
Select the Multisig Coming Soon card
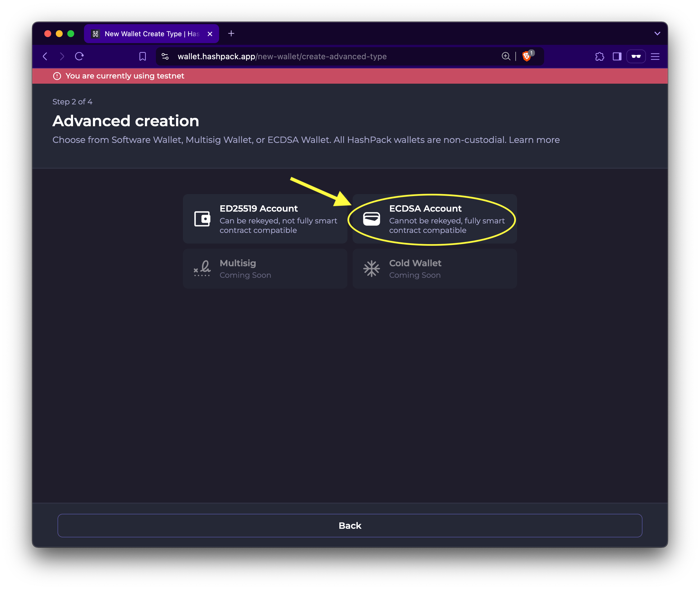point(265,269)
